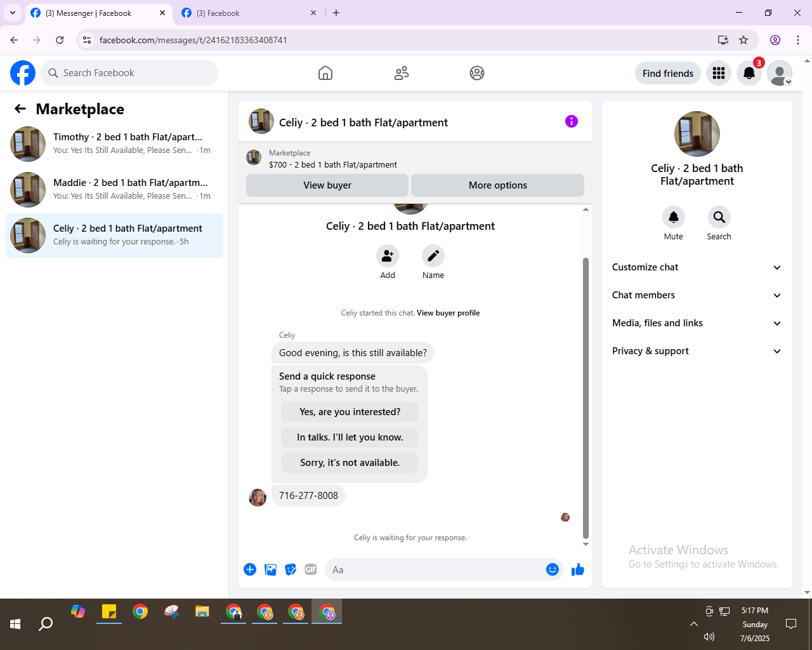Image resolution: width=812 pixels, height=650 pixels.
Task: Send quick reply "In talks. I'll let you know."
Action: tap(350, 437)
